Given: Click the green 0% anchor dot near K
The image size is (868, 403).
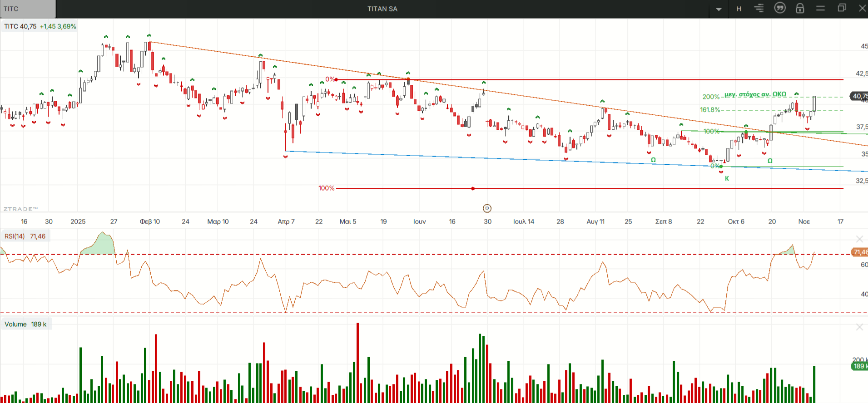Looking at the screenshot, I should 721,167.
